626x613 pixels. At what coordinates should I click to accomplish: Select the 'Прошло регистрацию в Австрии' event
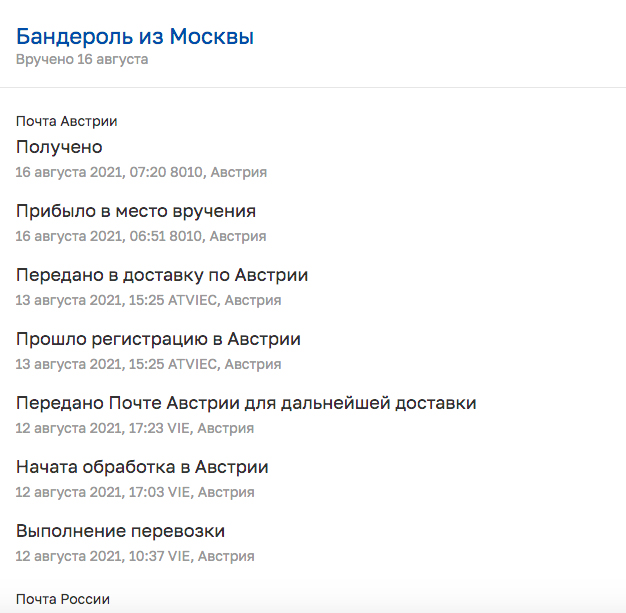[x=158, y=339]
